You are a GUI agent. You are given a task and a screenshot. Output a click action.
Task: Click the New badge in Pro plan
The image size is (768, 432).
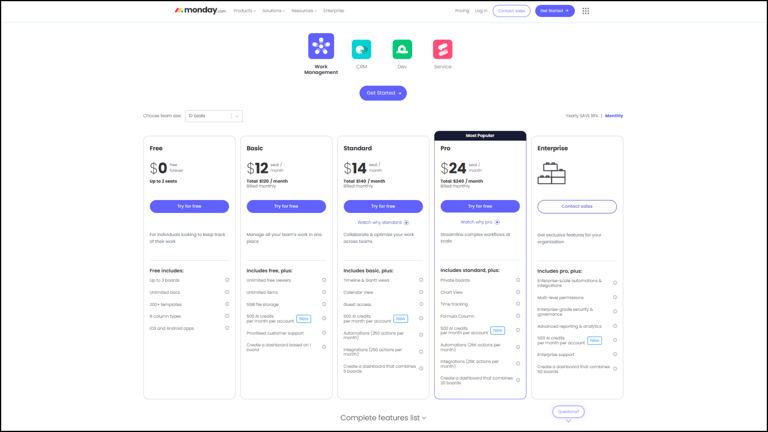[x=498, y=330]
